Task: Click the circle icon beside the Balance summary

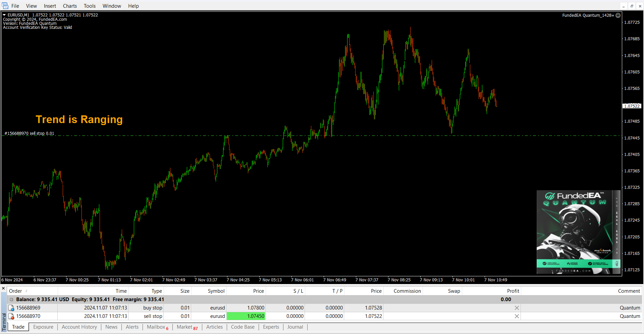Action: click(x=11, y=299)
